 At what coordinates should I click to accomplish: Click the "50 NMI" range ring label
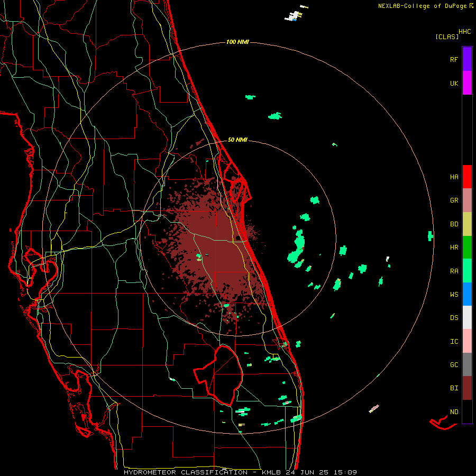(237, 140)
